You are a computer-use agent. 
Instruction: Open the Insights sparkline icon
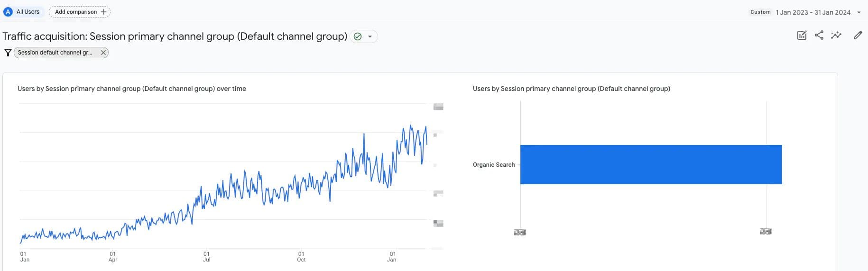point(836,35)
